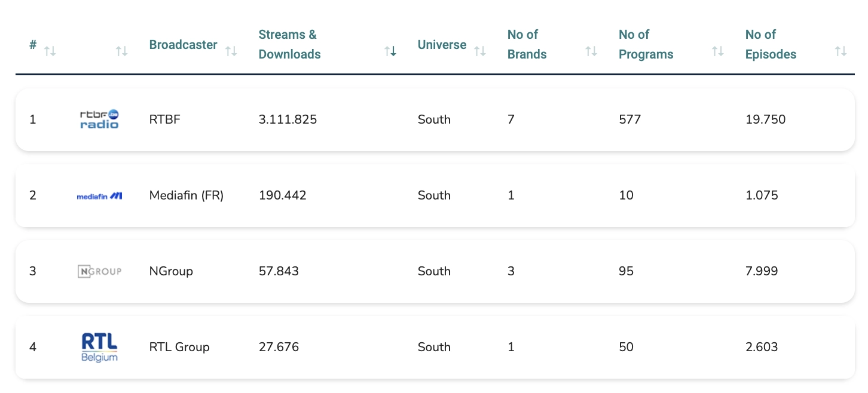Select the Streams & Downloads header text
This screenshot has height=393, width=868.
(x=289, y=44)
